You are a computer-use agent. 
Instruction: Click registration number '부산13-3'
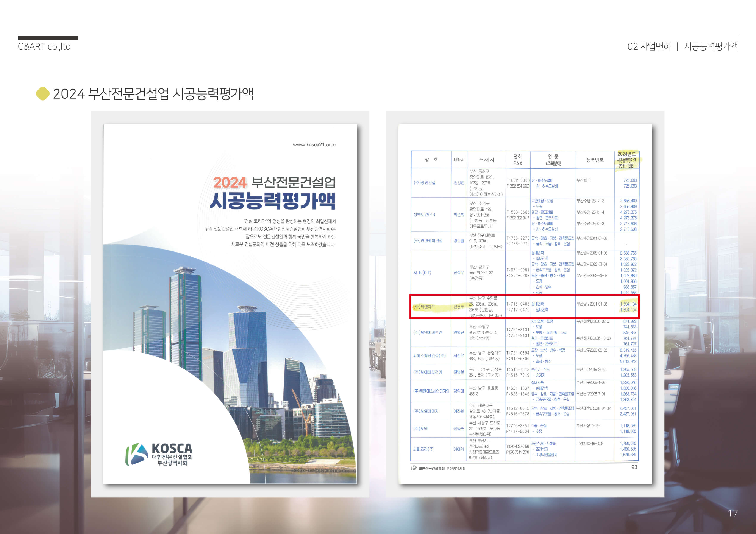click(584, 180)
